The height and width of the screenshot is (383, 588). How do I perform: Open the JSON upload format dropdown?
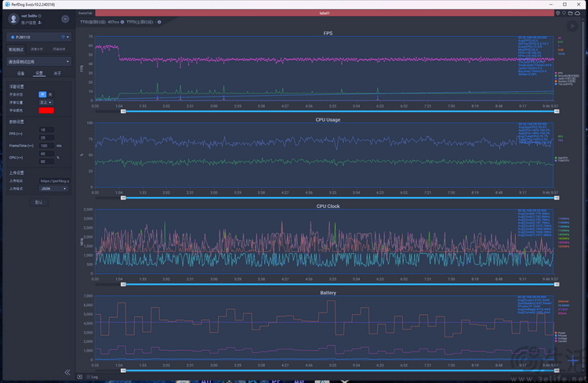(x=53, y=188)
